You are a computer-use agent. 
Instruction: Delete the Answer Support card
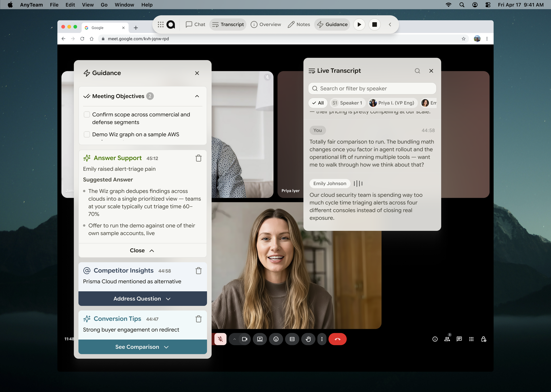198,158
